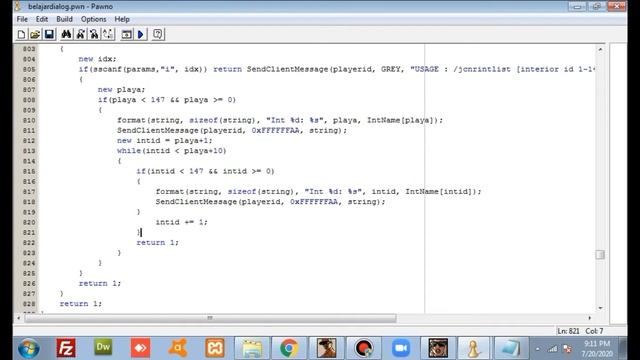Screen dimensions: 640x360
Task: Click "IntName[playa]" on line 810
Action: pyautogui.click(x=400, y=120)
